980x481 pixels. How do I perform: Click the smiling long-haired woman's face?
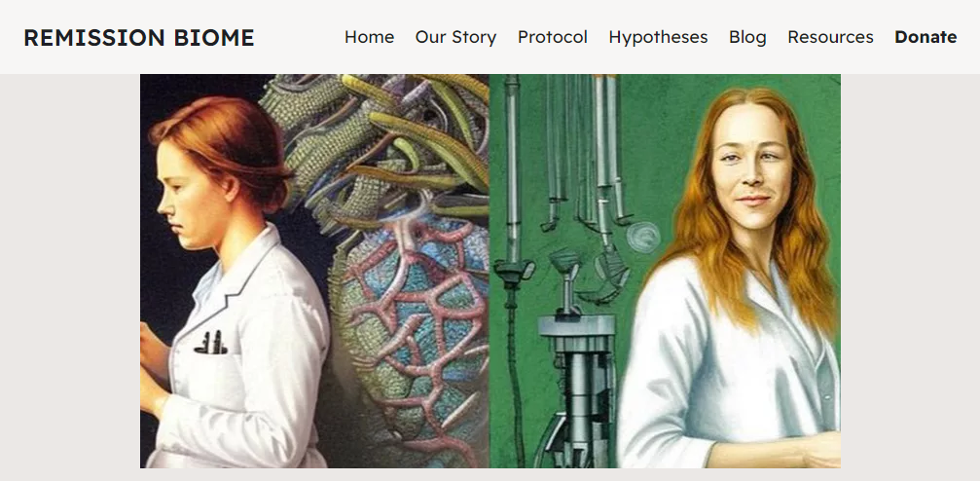750,168
